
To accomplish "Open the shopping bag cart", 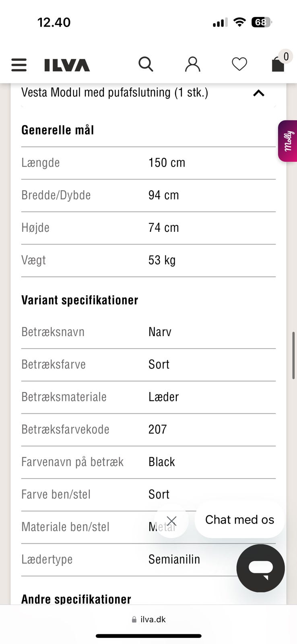I will [x=278, y=64].
